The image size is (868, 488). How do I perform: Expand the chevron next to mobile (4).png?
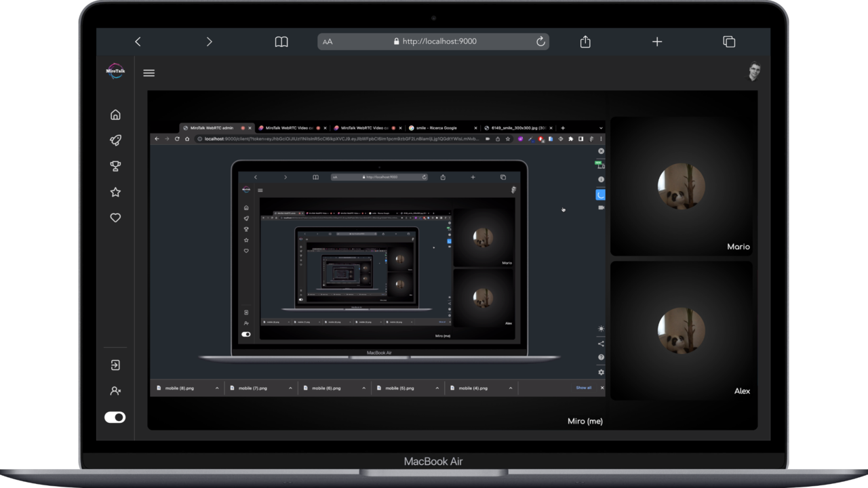512,387
